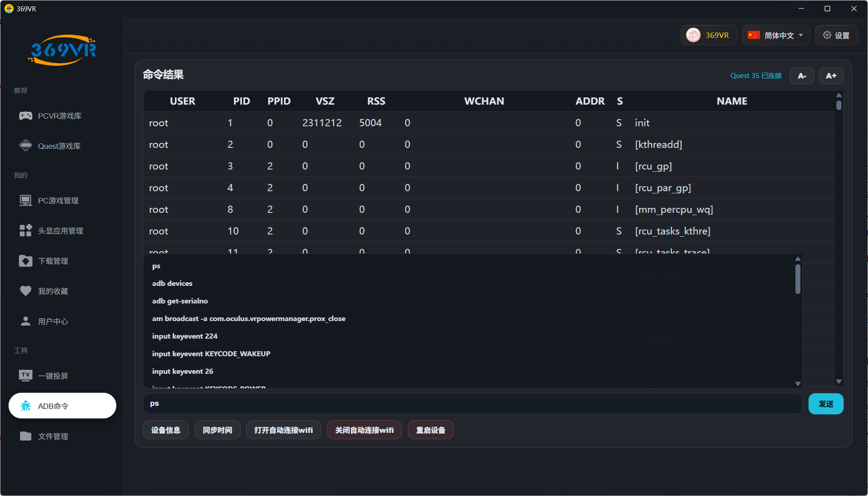
Task: Click the PC game management monitor icon
Action: tap(26, 200)
